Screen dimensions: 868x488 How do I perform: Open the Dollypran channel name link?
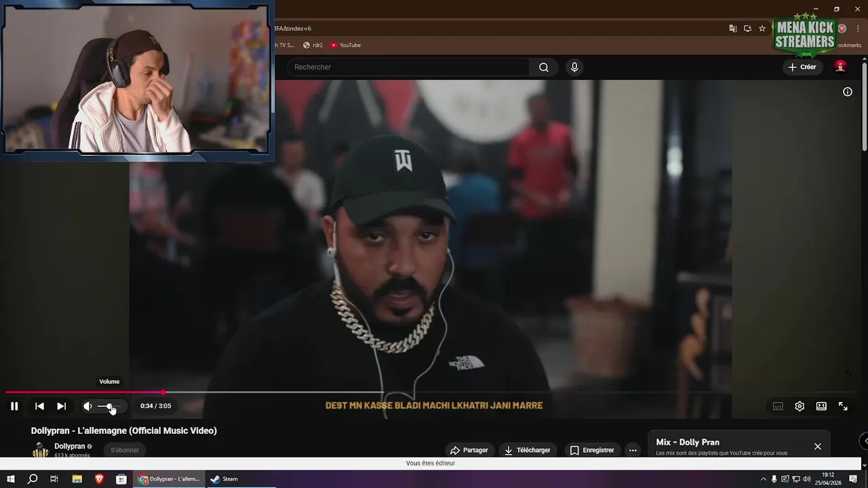[x=70, y=446]
